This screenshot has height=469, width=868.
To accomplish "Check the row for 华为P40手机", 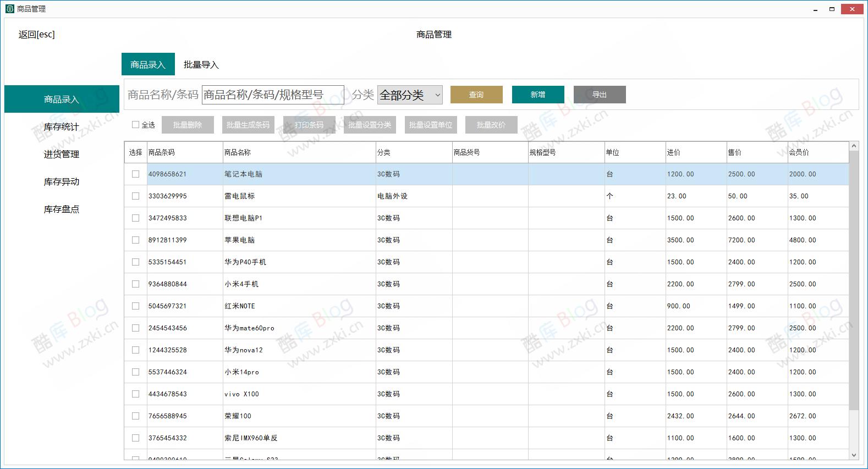I will 135,262.
